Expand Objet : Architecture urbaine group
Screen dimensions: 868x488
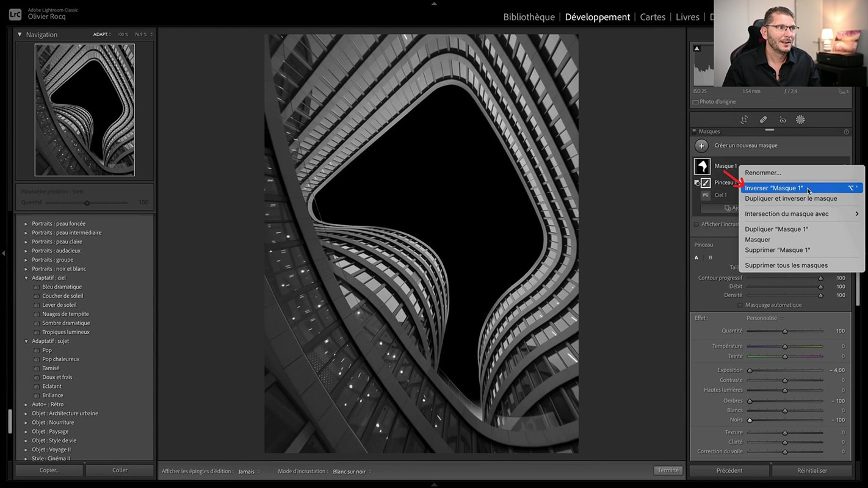coord(26,414)
